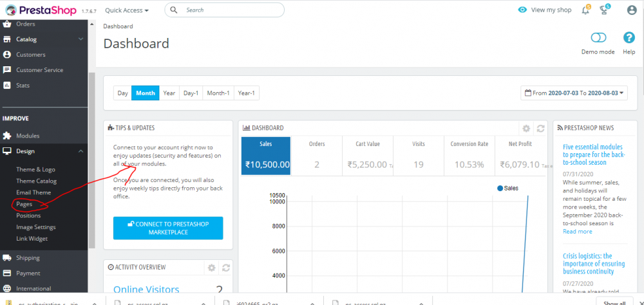Viewport: 644px width, 305px height.
Task: Select the Day-1 period tab
Action: [191, 93]
